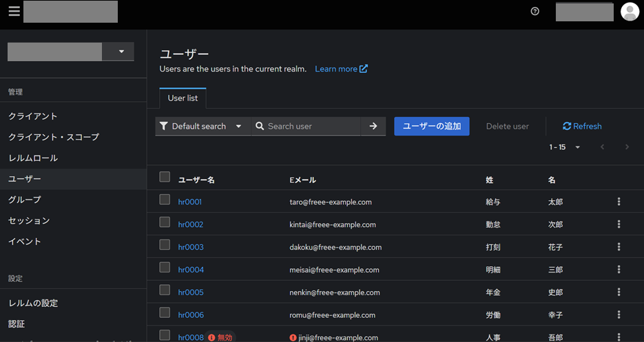Expand the 1 - 15 pagination dropdown
Screen dimensions: 644x342
tap(565, 147)
